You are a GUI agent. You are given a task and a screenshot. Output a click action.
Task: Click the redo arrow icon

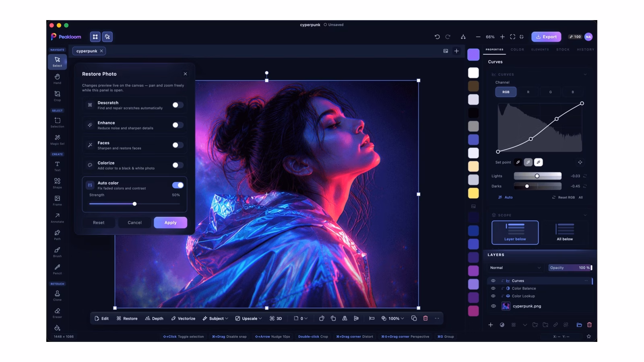[448, 37]
